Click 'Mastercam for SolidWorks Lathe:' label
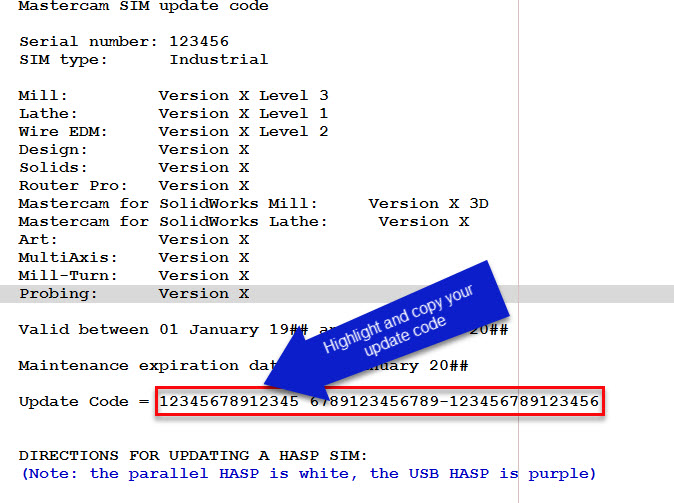The image size is (674, 503). tap(173, 222)
